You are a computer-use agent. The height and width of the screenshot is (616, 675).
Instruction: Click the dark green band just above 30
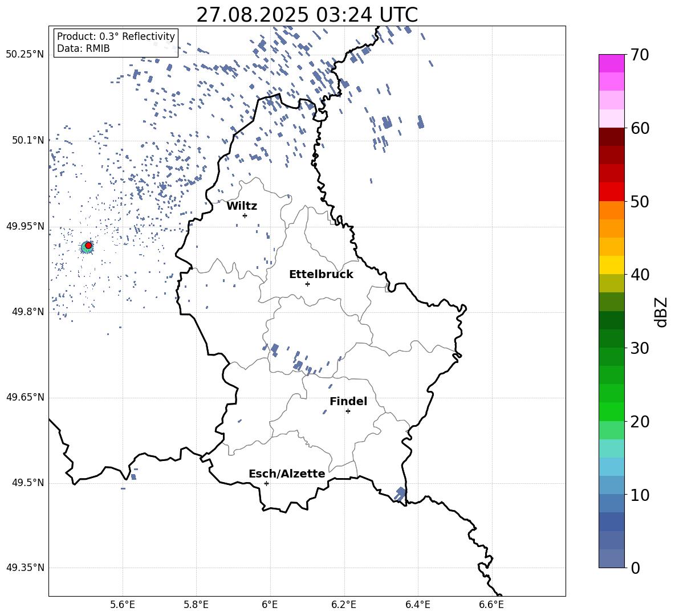coord(612,338)
